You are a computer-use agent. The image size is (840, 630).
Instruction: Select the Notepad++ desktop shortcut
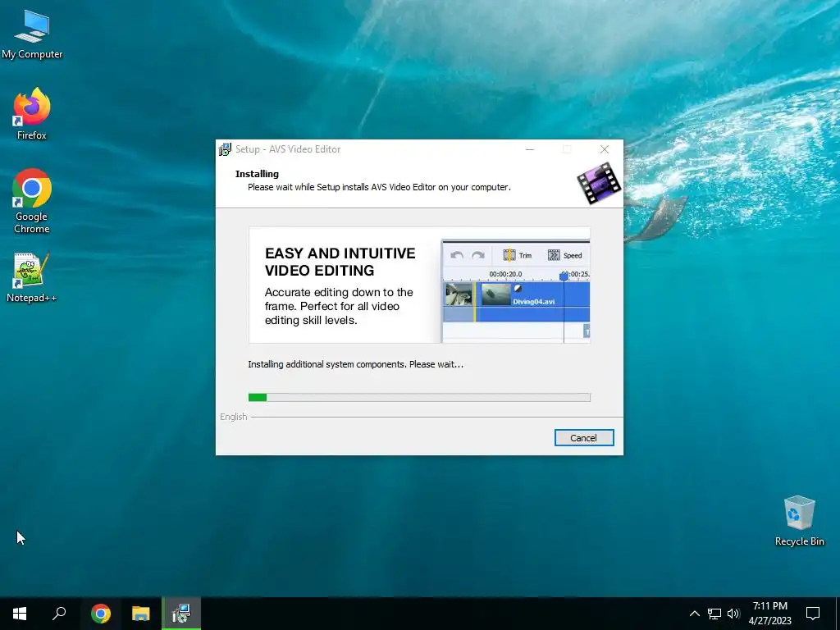[32, 277]
